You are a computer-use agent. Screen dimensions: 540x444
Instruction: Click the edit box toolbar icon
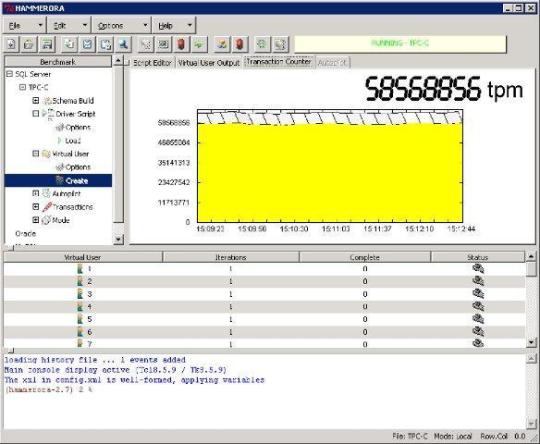click(164, 44)
